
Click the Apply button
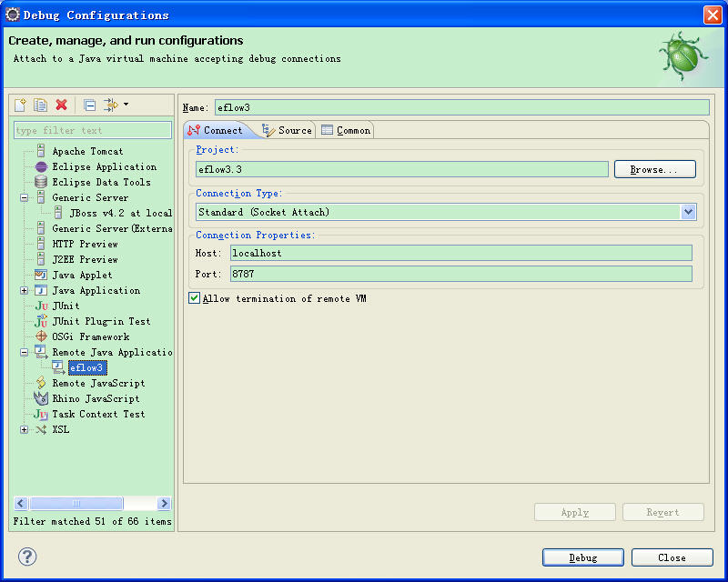[x=575, y=512]
